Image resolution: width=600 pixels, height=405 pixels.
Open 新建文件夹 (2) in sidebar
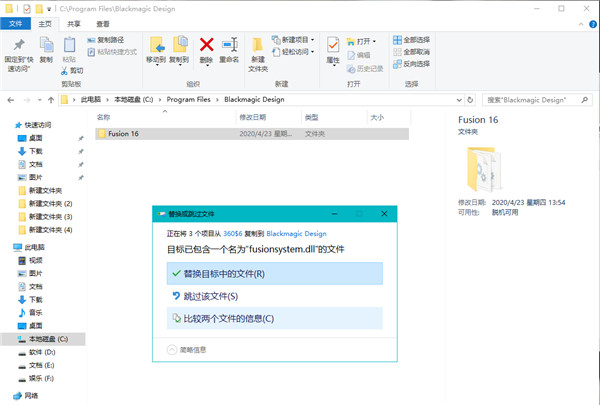click(50, 203)
